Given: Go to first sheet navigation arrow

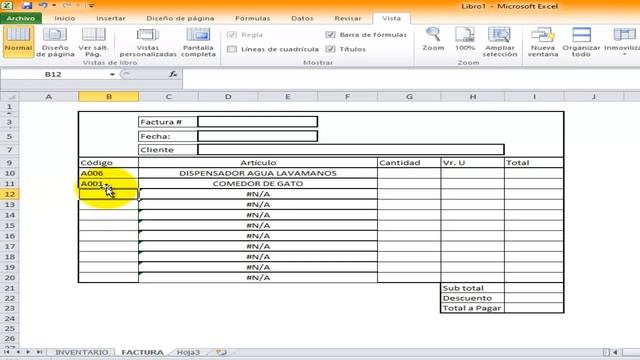Looking at the screenshot, I should click(x=7, y=352).
